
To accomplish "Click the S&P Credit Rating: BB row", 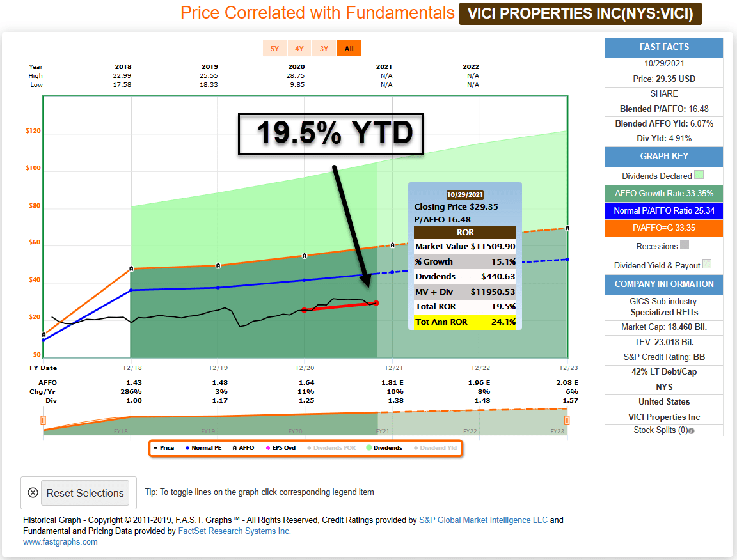I will [663, 357].
